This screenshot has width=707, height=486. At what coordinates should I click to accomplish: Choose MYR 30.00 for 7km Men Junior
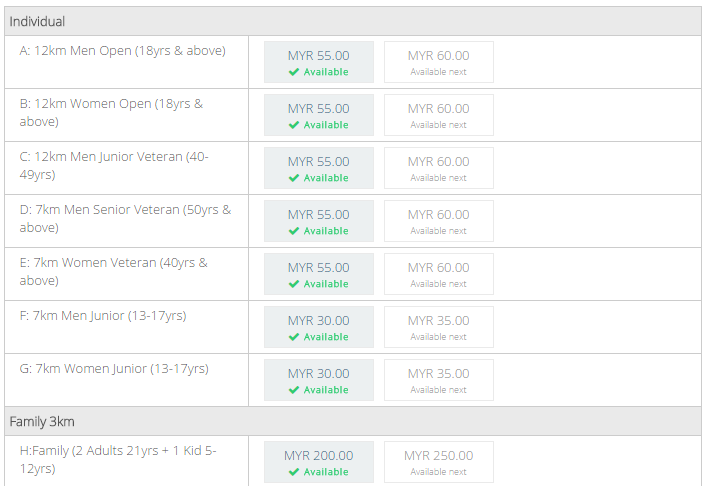[318, 327]
